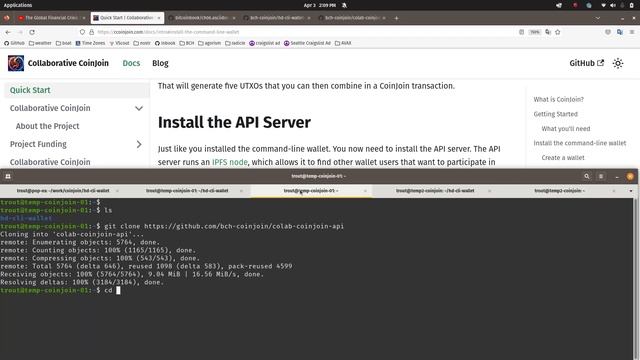Switch to temp-coinjoin-01 hd-cli-wallet terminal tab
This screenshot has width=640, height=360.
pos(187,191)
